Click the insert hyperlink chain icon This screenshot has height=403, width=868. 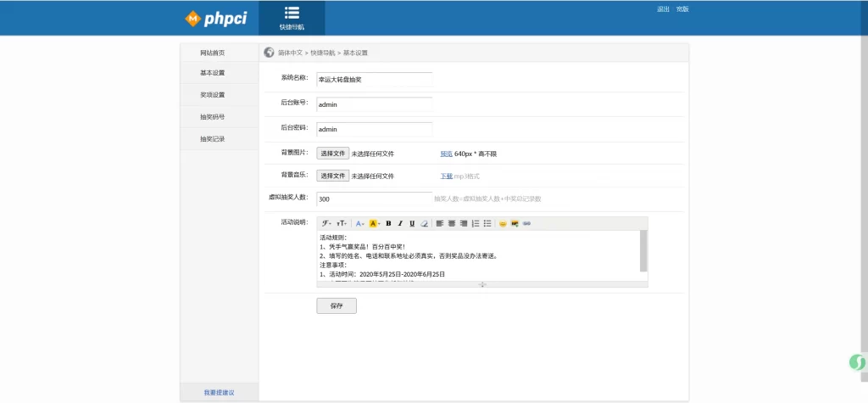tap(526, 223)
